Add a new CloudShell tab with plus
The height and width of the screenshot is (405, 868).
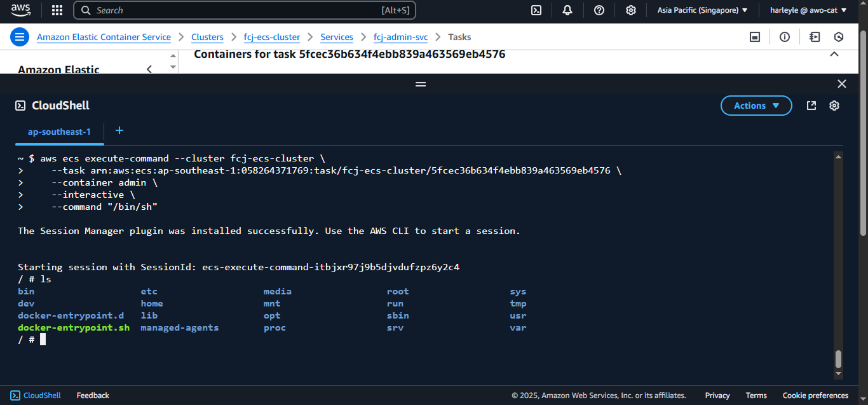[119, 131]
